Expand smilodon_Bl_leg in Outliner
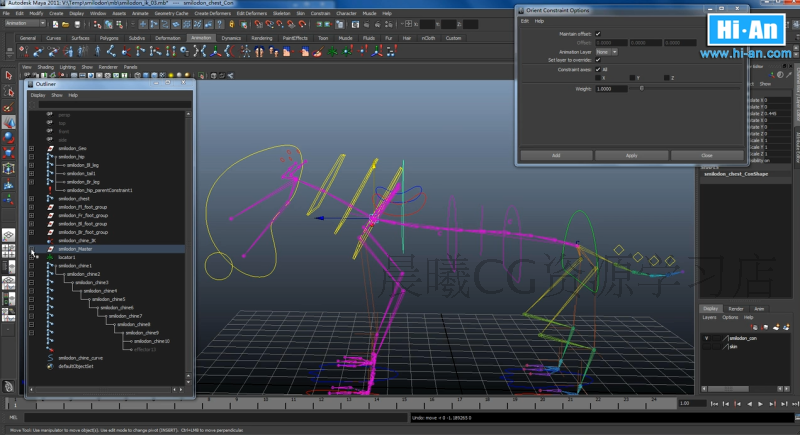 [x=32, y=165]
